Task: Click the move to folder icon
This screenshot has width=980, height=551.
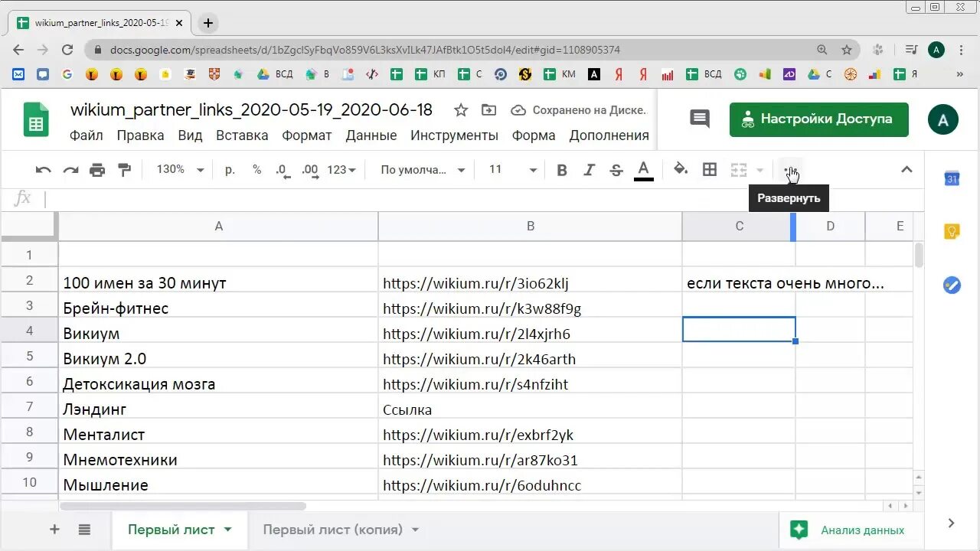Action: tap(488, 110)
